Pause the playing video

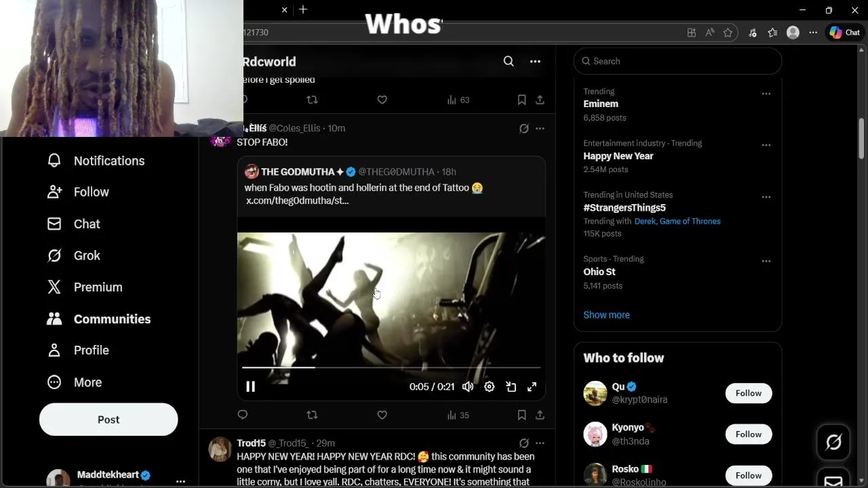pyautogui.click(x=250, y=386)
